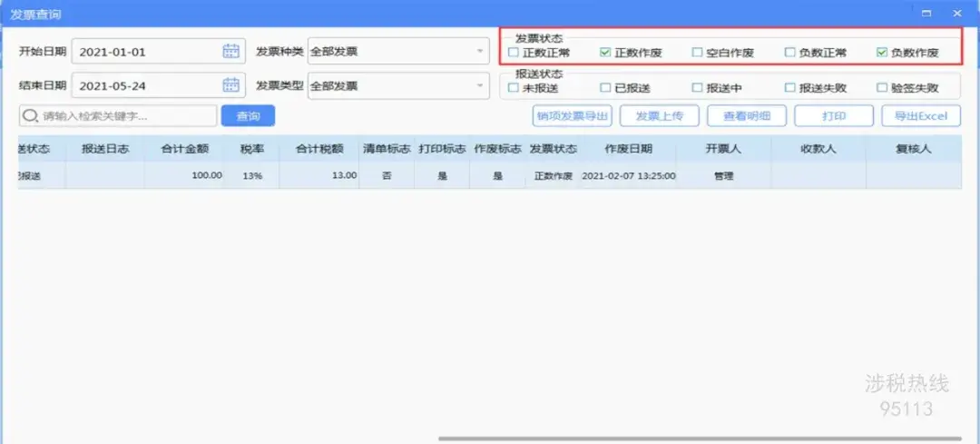Click the search magnifier icon

tap(30, 115)
